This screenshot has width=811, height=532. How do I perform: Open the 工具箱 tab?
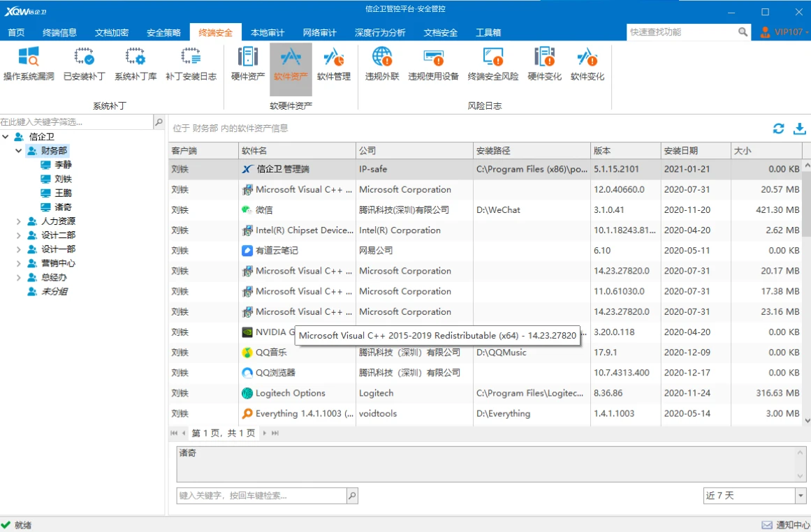pyautogui.click(x=488, y=33)
